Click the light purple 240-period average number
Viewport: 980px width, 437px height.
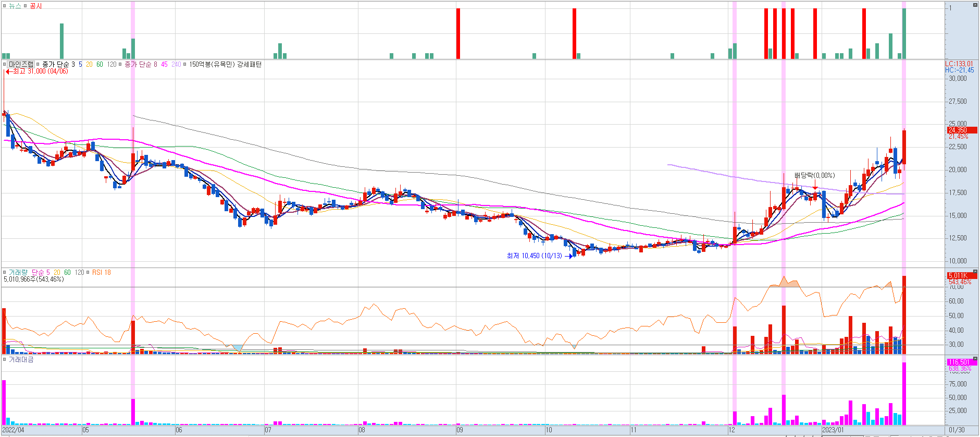pos(176,65)
